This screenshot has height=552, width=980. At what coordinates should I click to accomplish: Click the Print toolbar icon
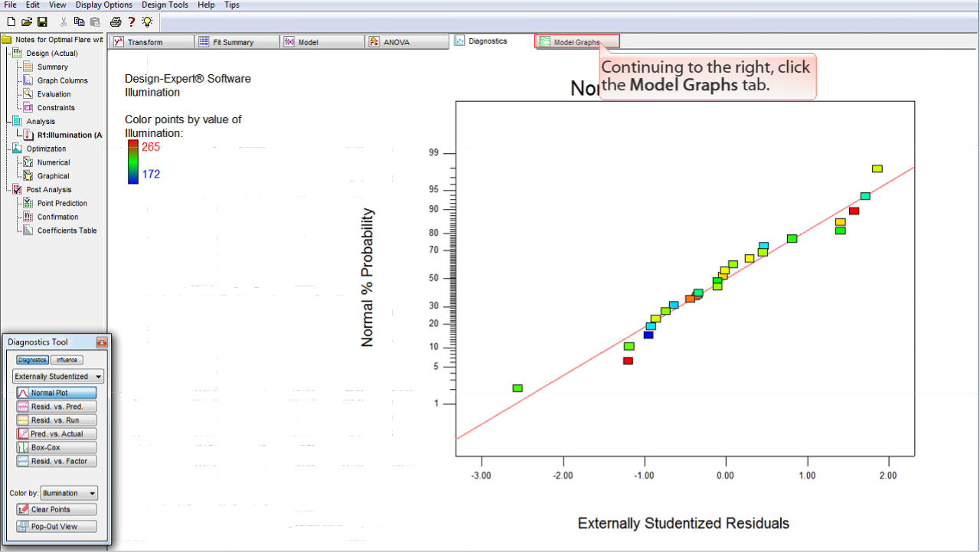click(x=116, y=21)
